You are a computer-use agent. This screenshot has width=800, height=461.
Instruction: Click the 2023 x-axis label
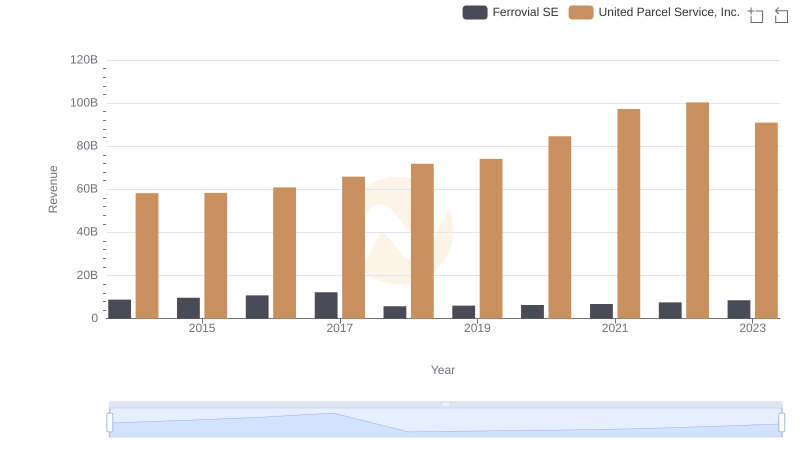(x=753, y=328)
